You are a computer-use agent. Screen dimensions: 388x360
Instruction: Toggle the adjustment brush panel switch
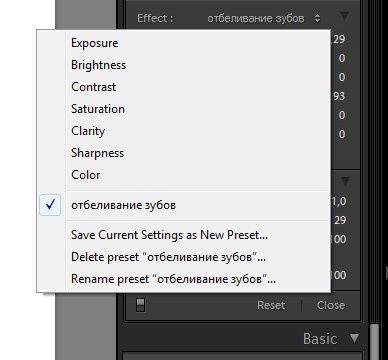(x=140, y=305)
